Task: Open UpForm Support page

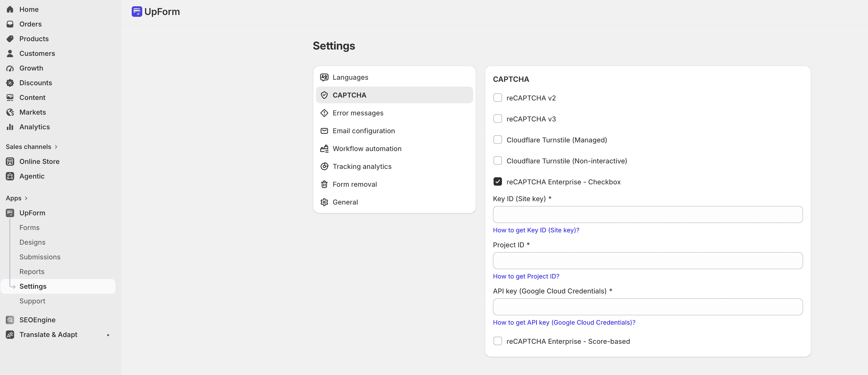Action: pyautogui.click(x=32, y=301)
